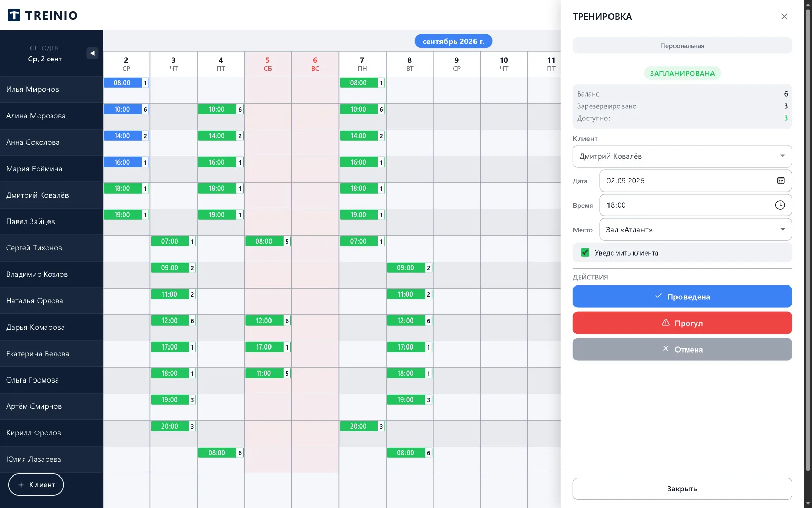Open Юлия Лазарева's 08:00 session on Friday 4
The image size is (812, 508).
[220, 453]
